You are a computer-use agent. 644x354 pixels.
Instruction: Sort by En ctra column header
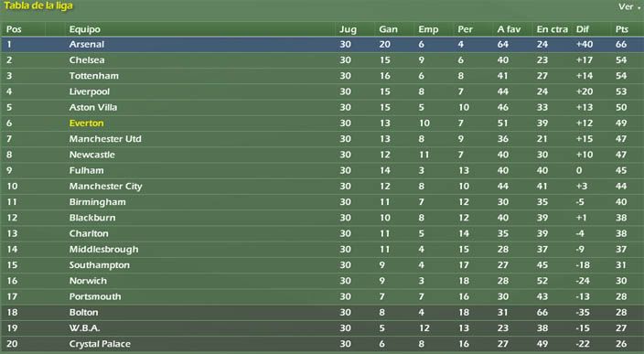[x=552, y=29]
